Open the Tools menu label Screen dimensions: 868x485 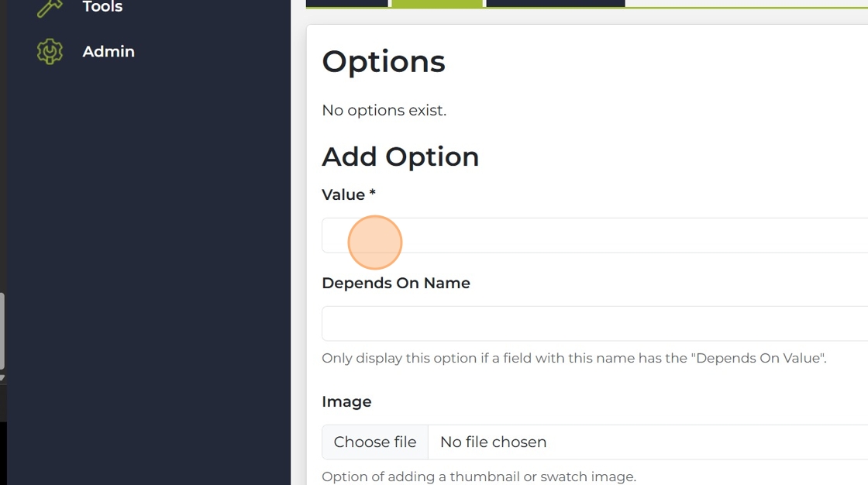click(102, 8)
